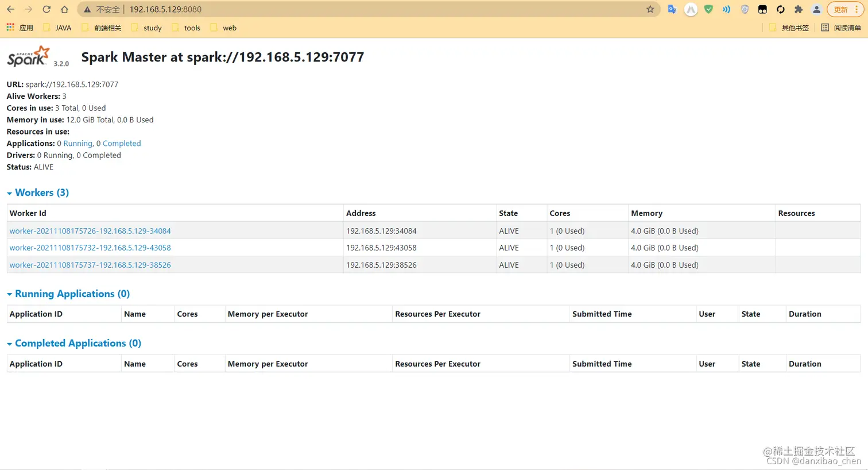This screenshot has width=868, height=470.
Task: Open the web bookmarks folder
Action: coord(223,28)
